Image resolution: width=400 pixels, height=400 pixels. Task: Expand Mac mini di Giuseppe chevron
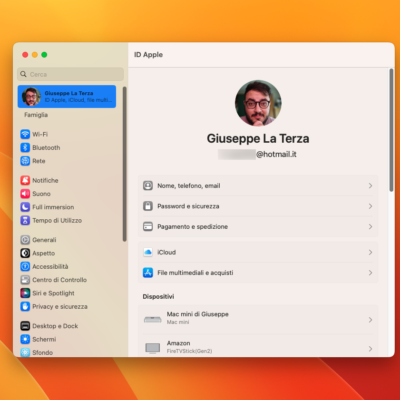370,320
